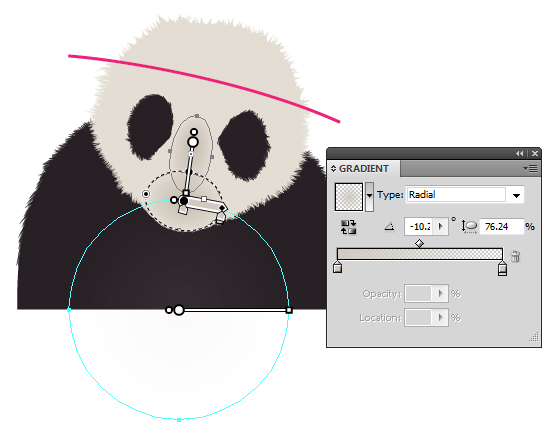553x434 pixels.
Task: Click the Reverse Gradient icon
Action: click(x=348, y=227)
